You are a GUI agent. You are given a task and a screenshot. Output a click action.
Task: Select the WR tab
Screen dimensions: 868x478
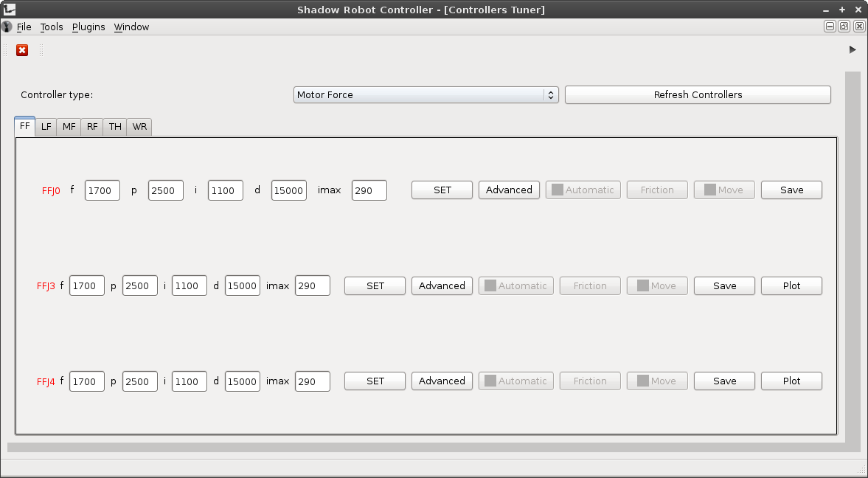[x=139, y=126]
